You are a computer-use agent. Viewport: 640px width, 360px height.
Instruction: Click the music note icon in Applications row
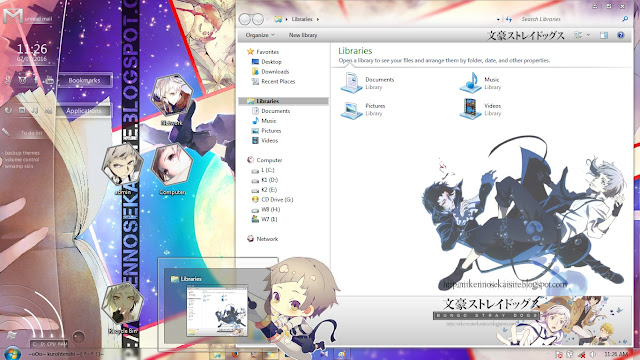click(x=35, y=111)
